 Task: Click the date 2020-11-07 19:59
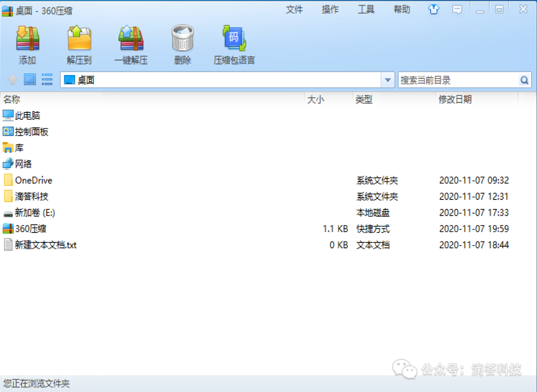[474, 229]
